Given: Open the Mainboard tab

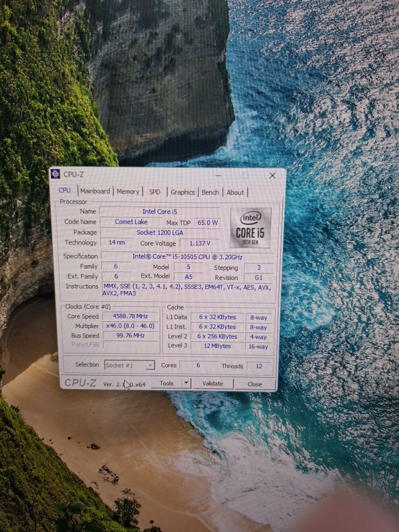Looking at the screenshot, I should pyautogui.click(x=95, y=191).
